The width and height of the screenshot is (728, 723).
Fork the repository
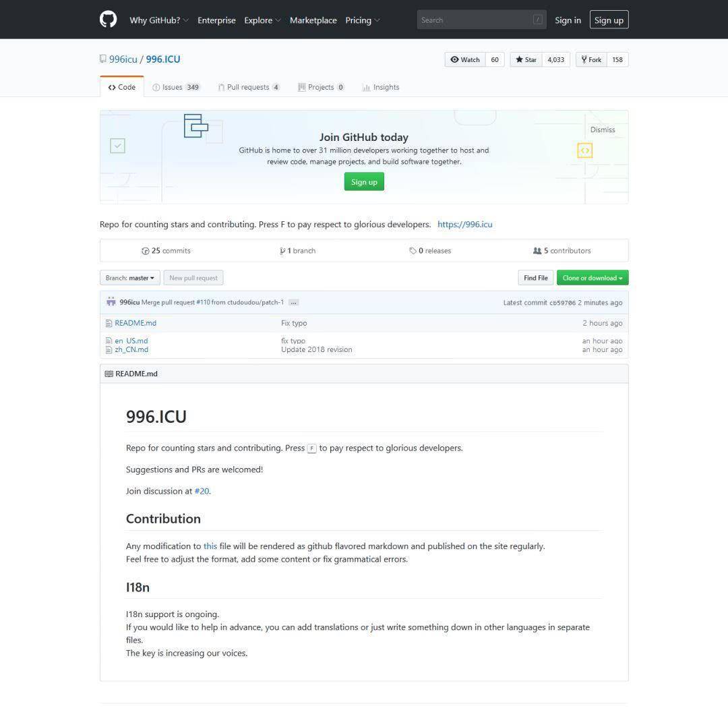click(x=591, y=59)
